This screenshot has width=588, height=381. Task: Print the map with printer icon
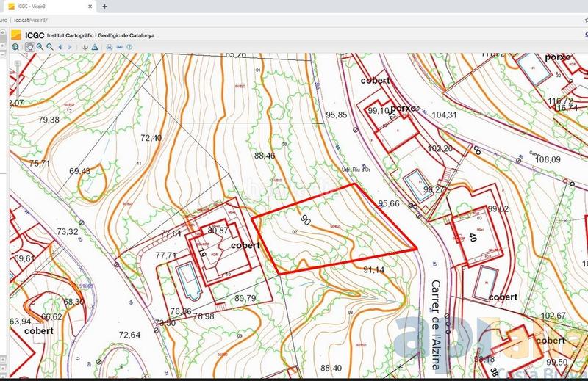coord(109,47)
